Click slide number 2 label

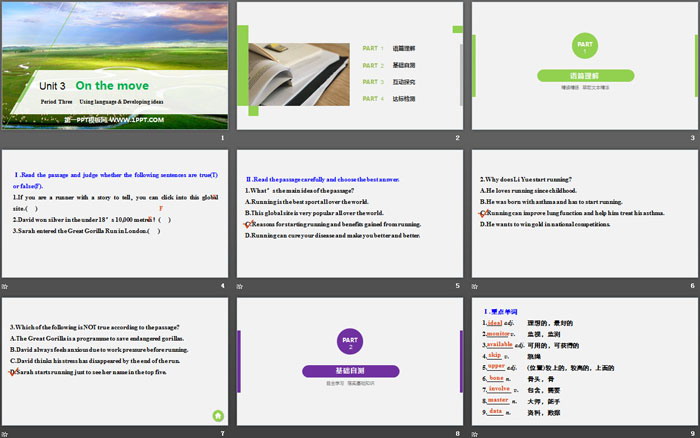tap(458, 138)
